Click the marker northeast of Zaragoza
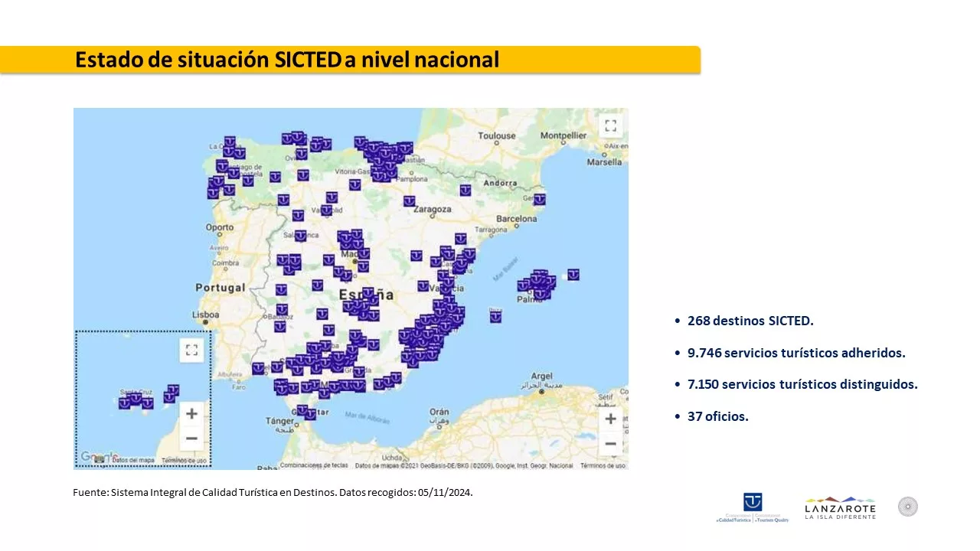Screen dimensions: 980x551 coord(465,190)
